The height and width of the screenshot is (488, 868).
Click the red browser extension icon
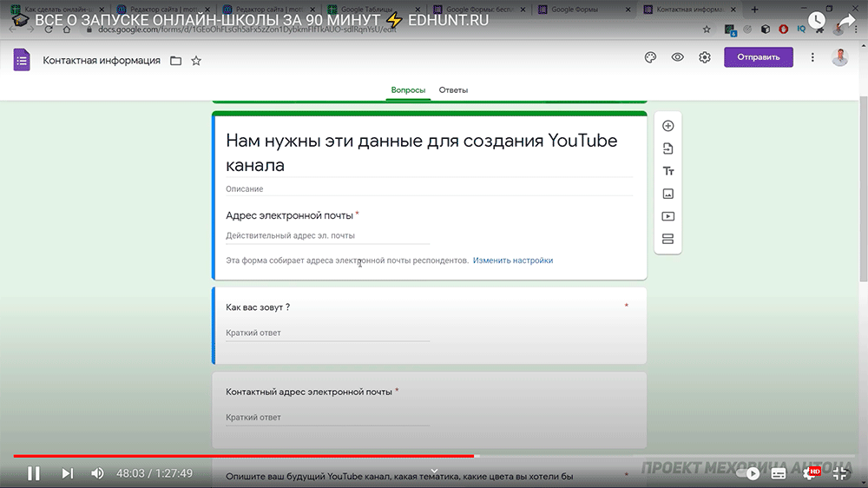[783, 30]
